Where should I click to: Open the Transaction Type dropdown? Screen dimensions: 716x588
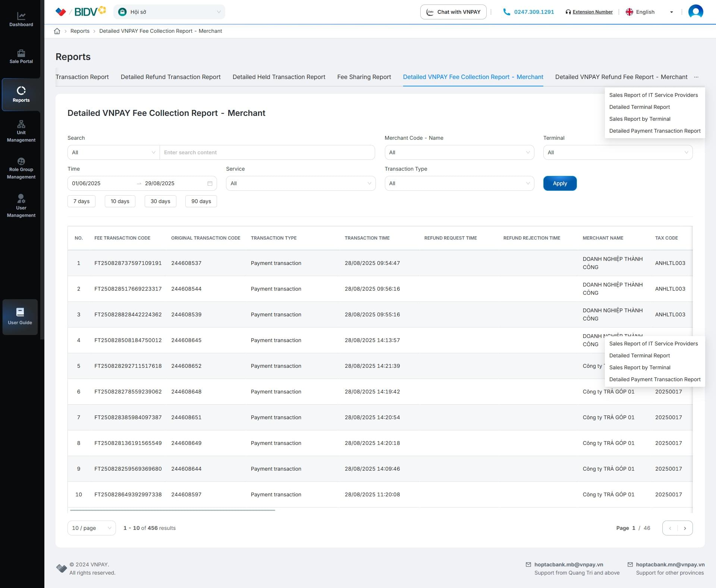click(459, 183)
